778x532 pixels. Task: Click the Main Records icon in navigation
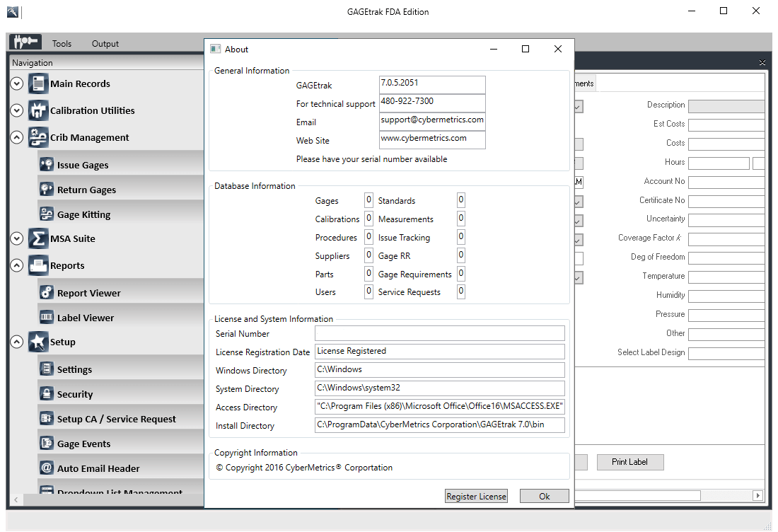(38, 84)
